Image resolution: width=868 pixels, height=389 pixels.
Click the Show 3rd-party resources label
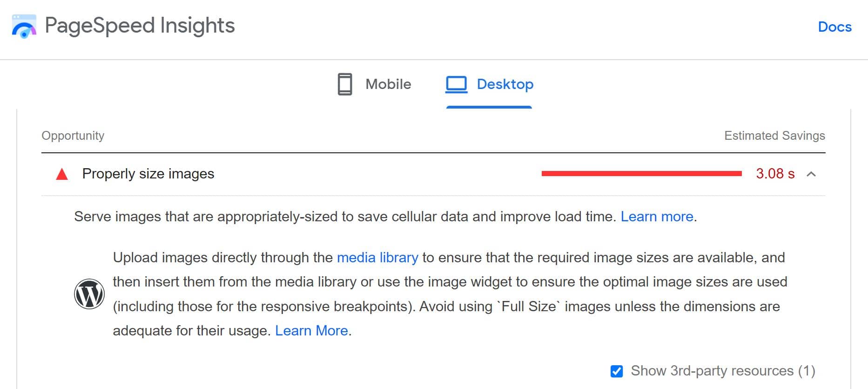pyautogui.click(x=723, y=371)
